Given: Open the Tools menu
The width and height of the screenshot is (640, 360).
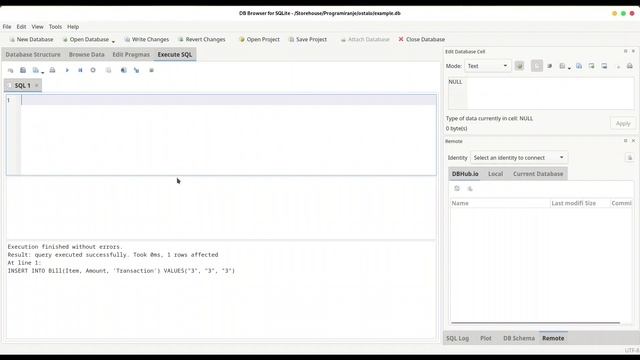Looking at the screenshot, I should click(55, 27).
